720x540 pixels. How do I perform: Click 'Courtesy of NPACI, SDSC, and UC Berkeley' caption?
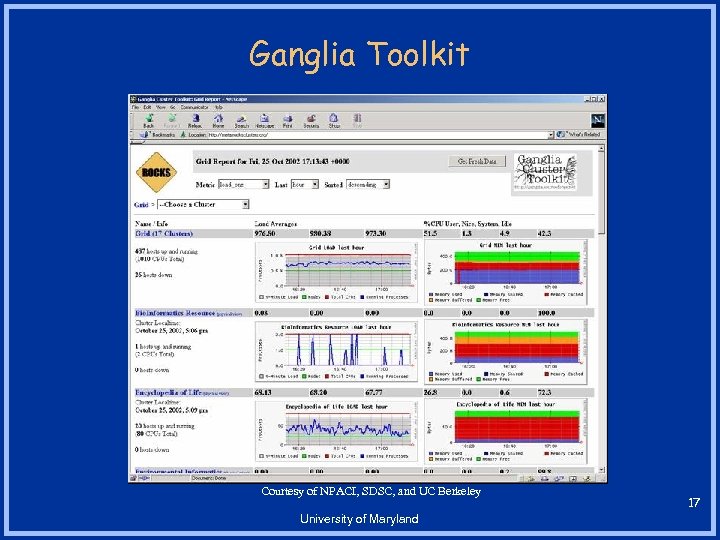click(371, 491)
